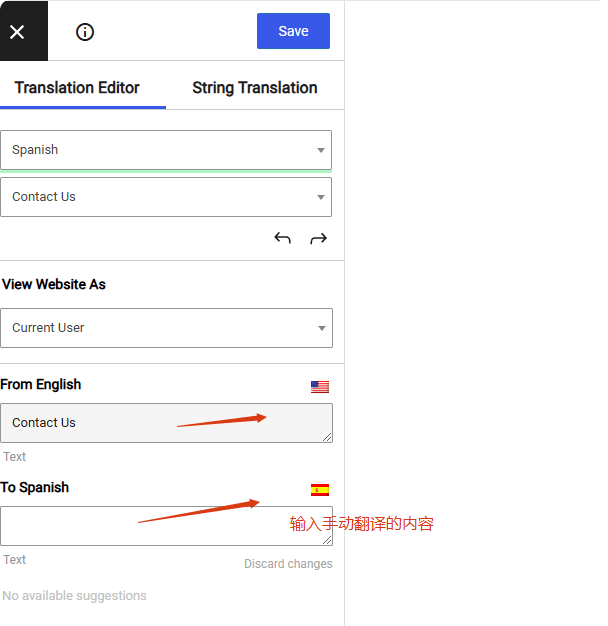Click the No available suggestions text
608x626 pixels.
[74, 595]
